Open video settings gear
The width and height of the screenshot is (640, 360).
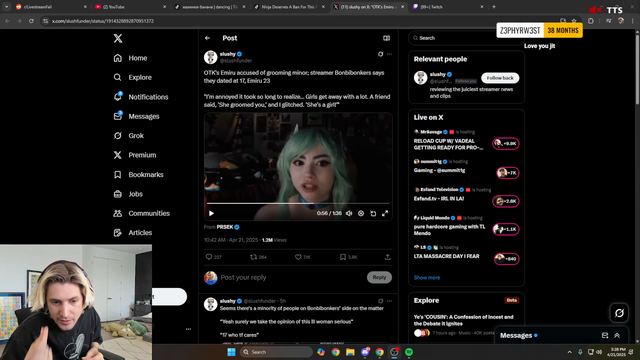pyautogui.click(x=361, y=213)
